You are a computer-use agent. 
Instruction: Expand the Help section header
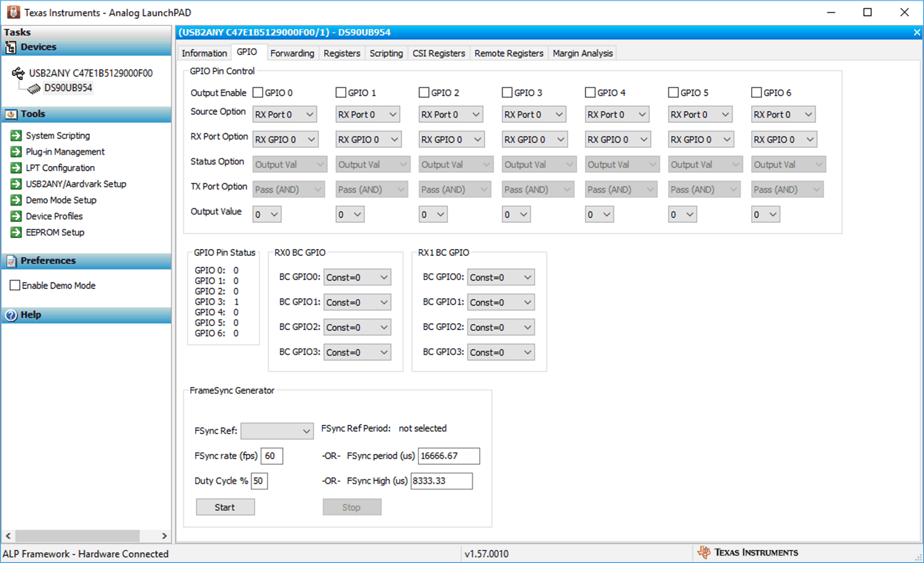pyautogui.click(x=86, y=315)
